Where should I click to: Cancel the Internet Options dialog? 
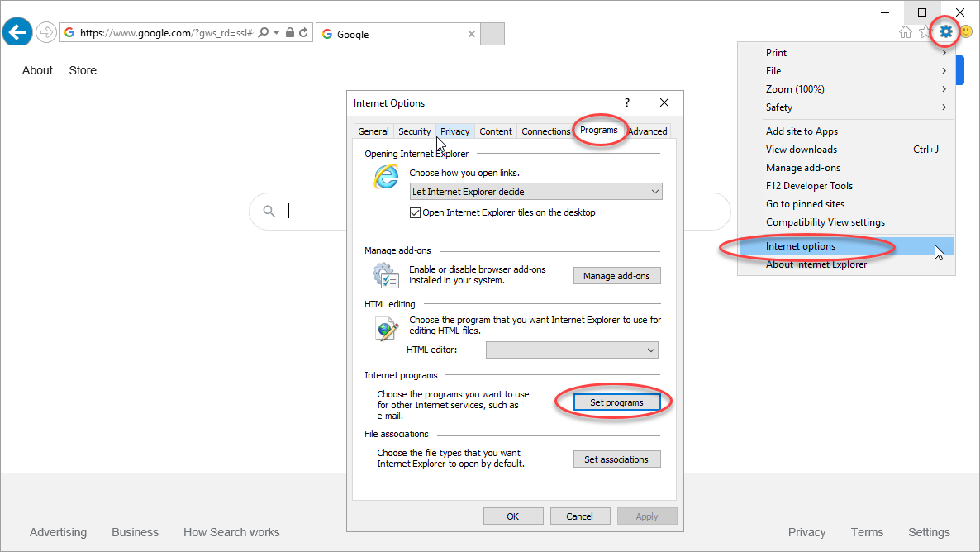point(579,516)
